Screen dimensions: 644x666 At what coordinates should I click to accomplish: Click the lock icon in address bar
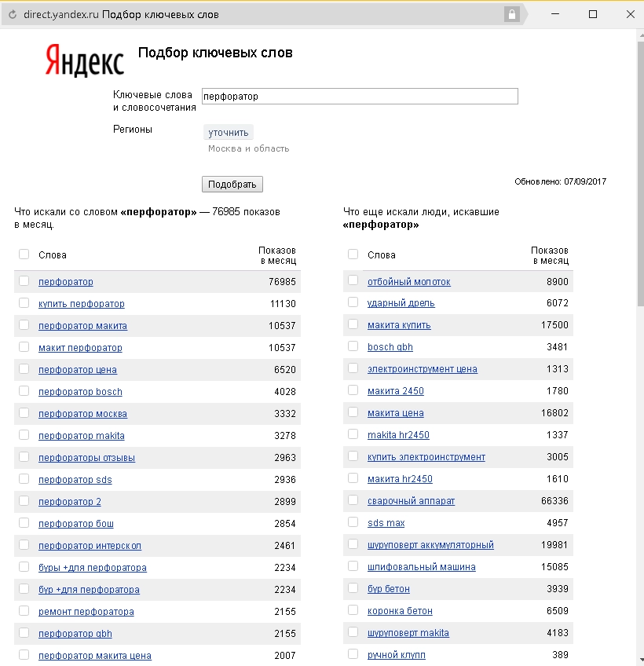[x=512, y=14]
